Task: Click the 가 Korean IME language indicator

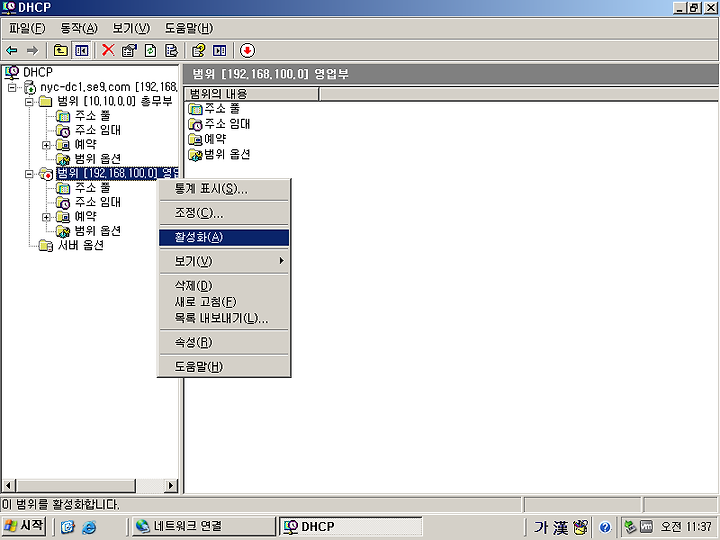Action: [x=540, y=527]
